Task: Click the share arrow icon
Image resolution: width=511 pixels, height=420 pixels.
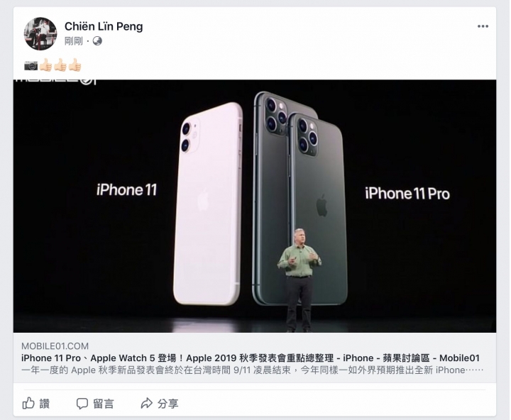Action: (x=147, y=404)
